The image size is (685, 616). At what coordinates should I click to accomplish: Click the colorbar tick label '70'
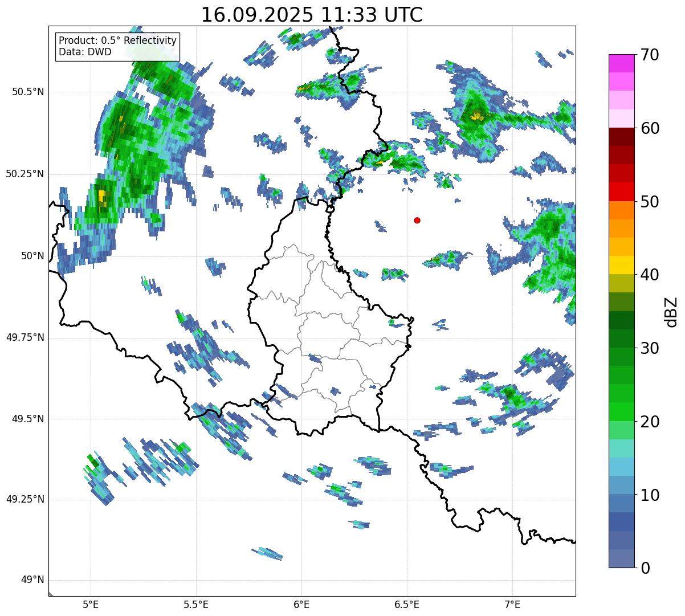(x=649, y=55)
